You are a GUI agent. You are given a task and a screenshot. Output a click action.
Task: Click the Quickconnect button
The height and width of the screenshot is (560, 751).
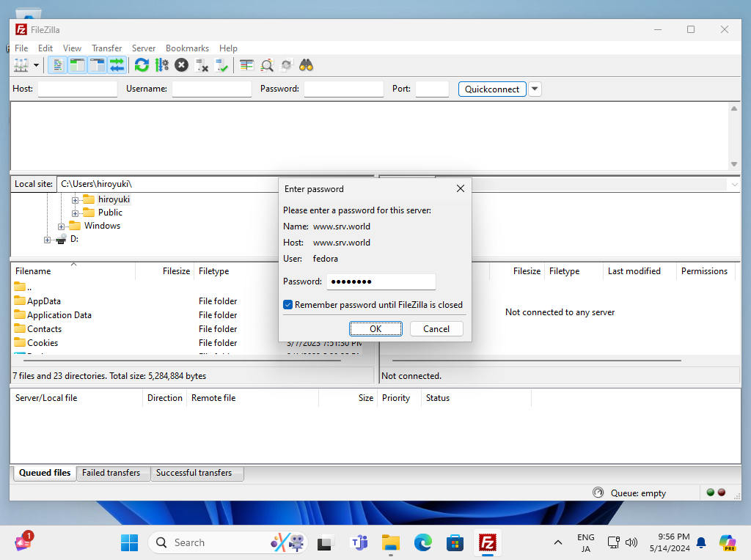coord(492,89)
